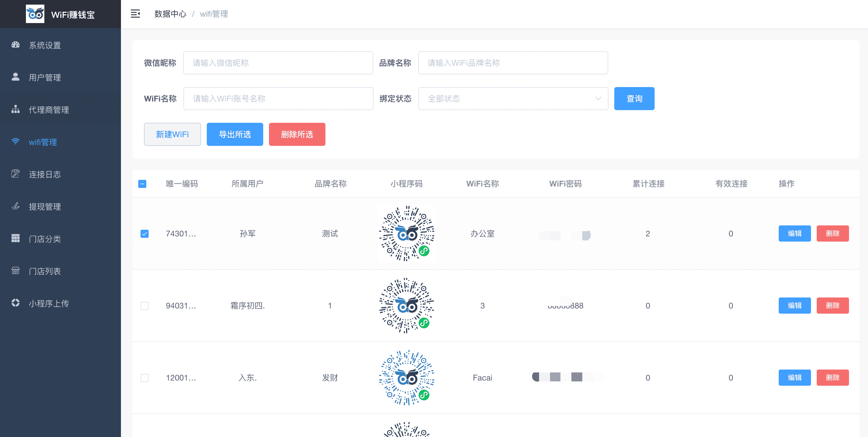Click the 查询 search button
The image size is (868, 437).
click(x=634, y=99)
